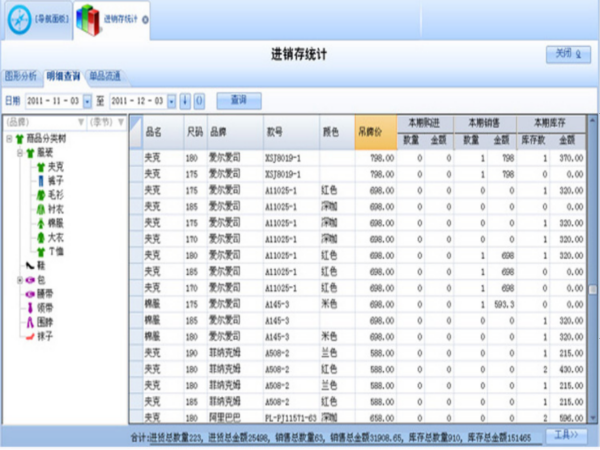This screenshot has height=450, width=600.
Task: Select the 腰带 belt category in tree
Action: (x=36, y=294)
